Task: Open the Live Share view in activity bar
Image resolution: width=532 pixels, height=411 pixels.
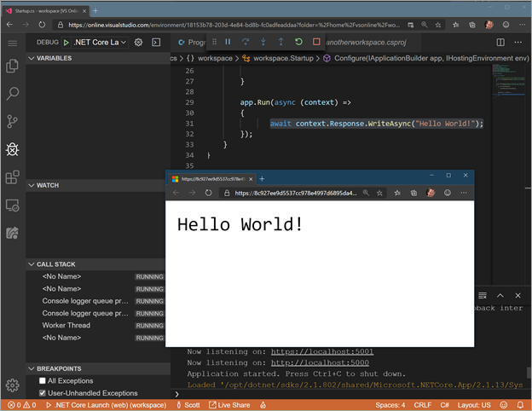Action: pyautogui.click(x=12, y=233)
